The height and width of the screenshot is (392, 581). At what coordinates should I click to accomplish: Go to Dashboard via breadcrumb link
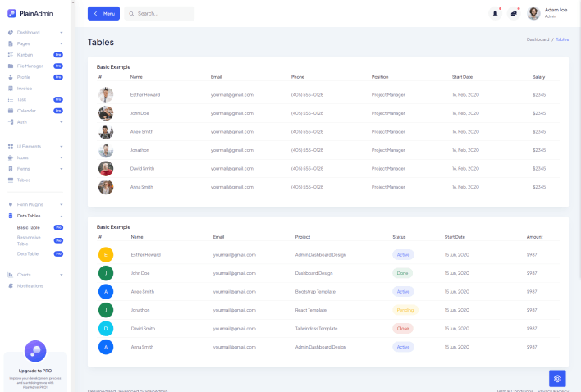[538, 39]
